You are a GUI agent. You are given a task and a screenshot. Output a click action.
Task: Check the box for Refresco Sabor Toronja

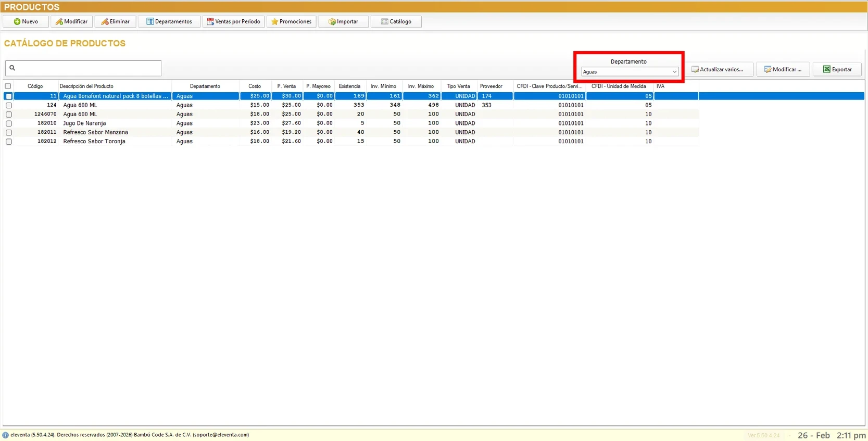pyautogui.click(x=9, y=142)
